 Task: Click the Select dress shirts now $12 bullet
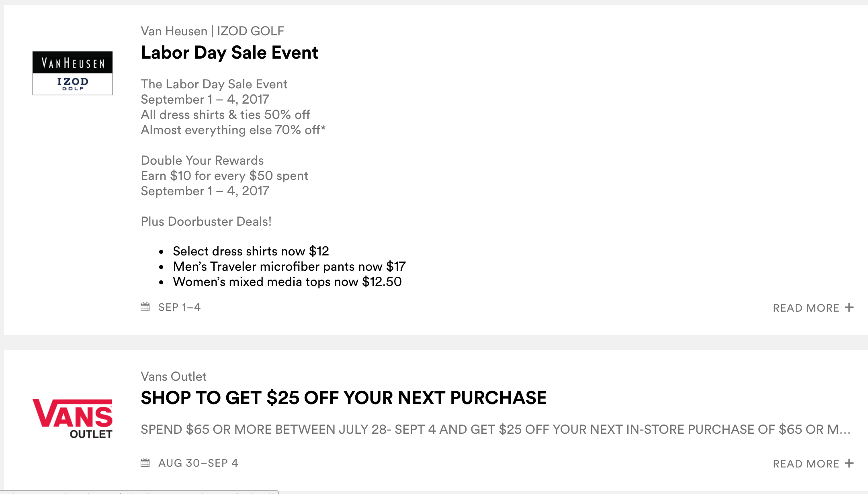251,251
